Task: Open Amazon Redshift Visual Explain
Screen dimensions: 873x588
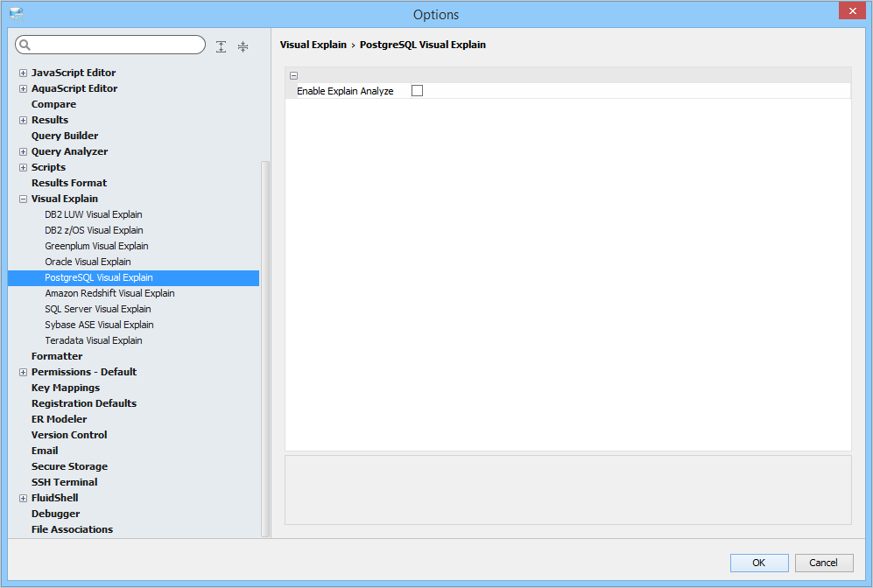Action: point(109,293)
